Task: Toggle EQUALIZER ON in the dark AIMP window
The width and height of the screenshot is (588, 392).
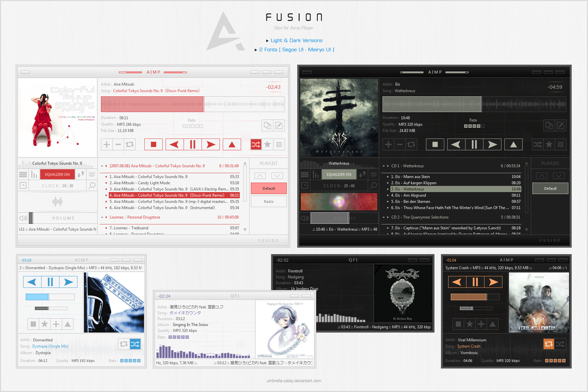Action: tap(339, 174)
